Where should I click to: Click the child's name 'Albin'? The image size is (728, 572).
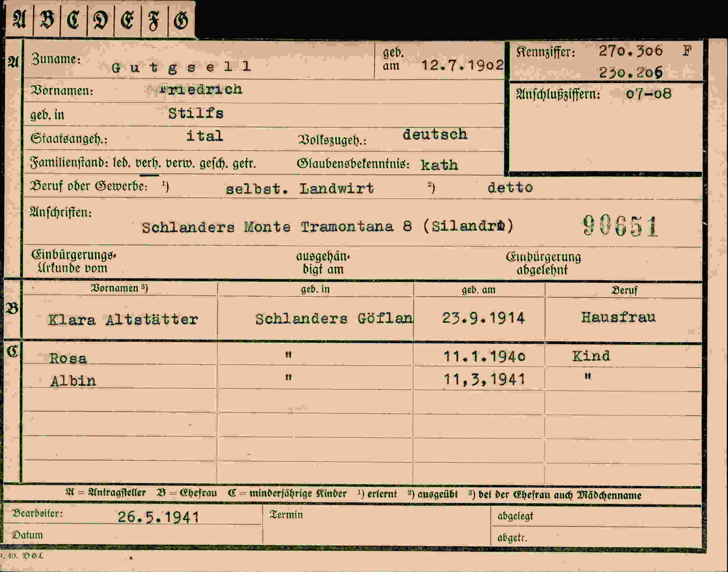[x=73, y=381]
